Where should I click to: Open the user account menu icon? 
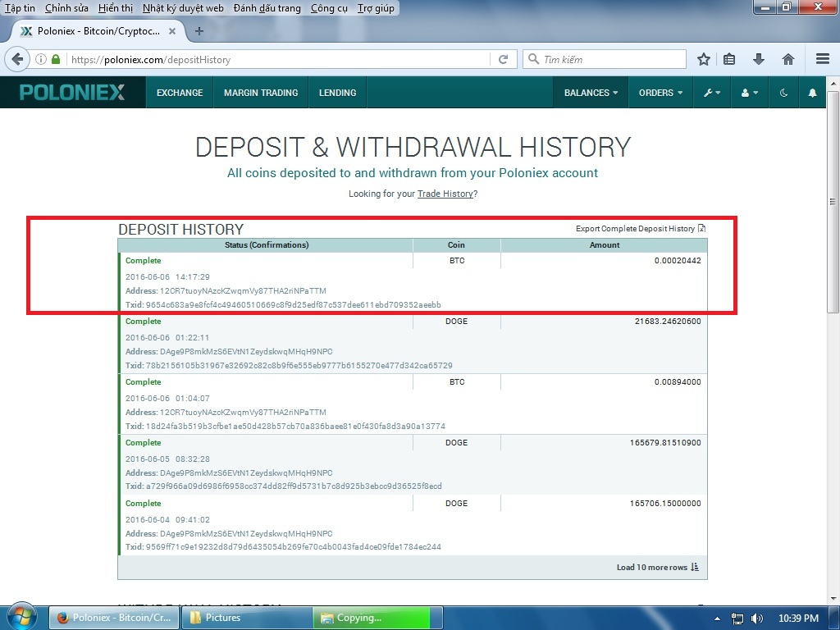tap(750, 93)
